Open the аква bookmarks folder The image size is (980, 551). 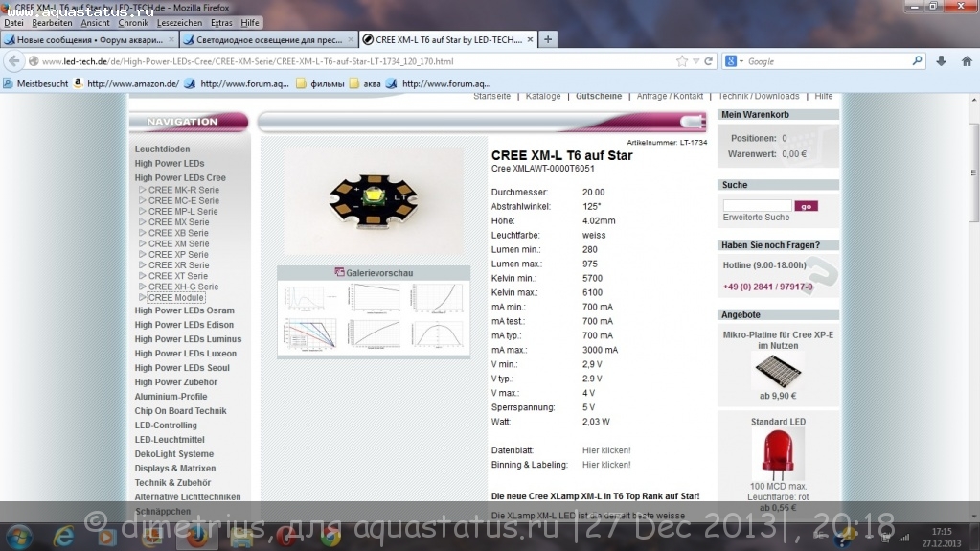(365, 83)
